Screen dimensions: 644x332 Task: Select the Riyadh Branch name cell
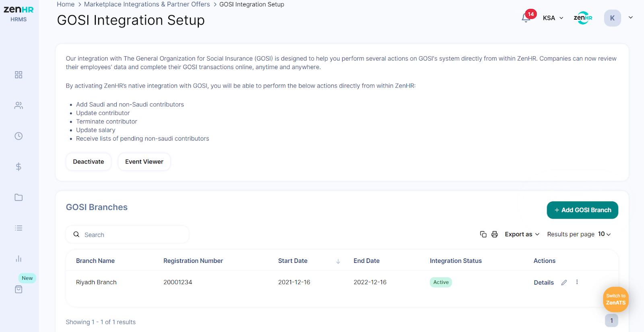click(96, 282)
